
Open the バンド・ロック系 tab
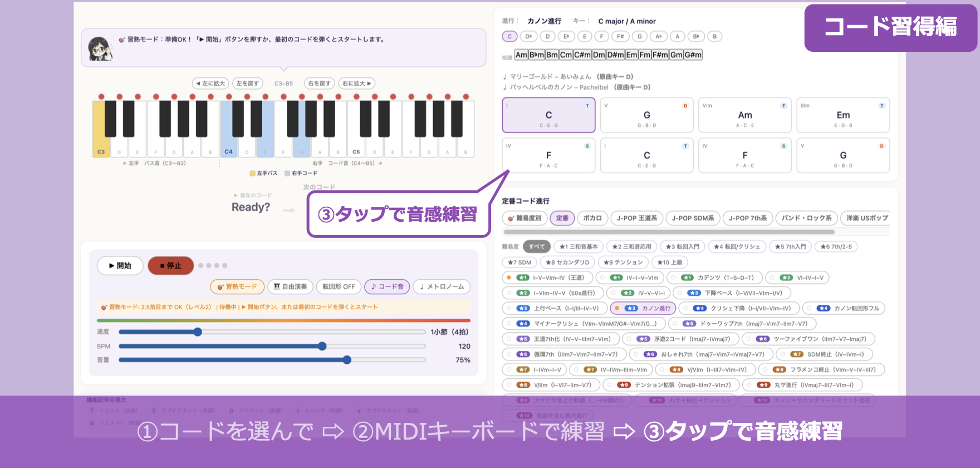point(807,218)
